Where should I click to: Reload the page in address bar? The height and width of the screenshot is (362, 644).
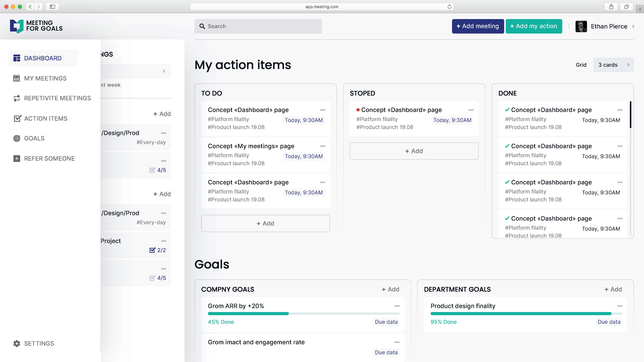pyautogui.click(x=449, y=7)
